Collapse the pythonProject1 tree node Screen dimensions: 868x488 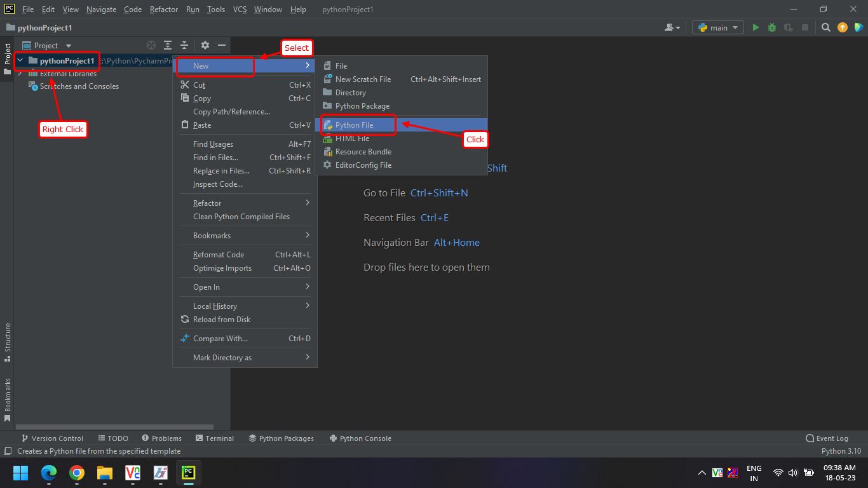[20, 61]
